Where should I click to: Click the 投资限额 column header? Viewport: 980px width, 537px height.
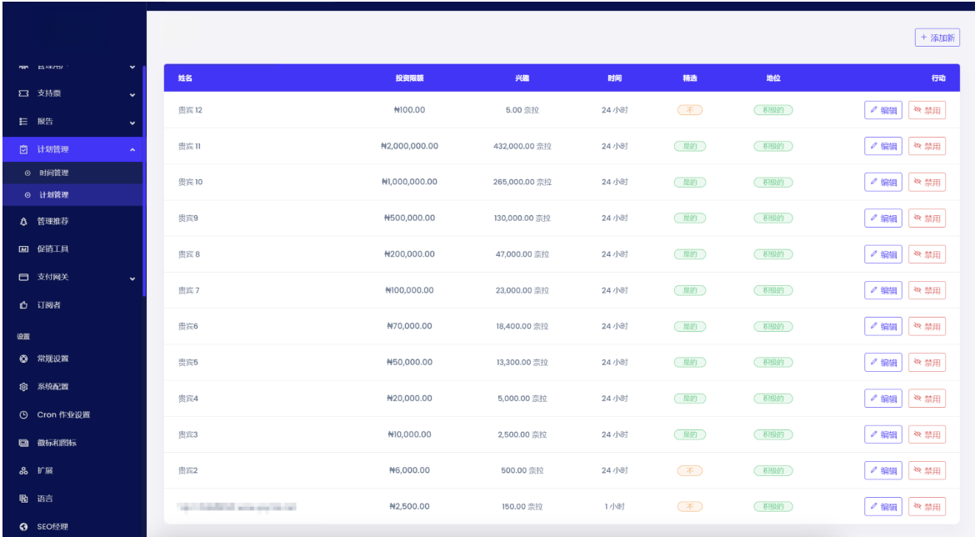coord(409,78)
